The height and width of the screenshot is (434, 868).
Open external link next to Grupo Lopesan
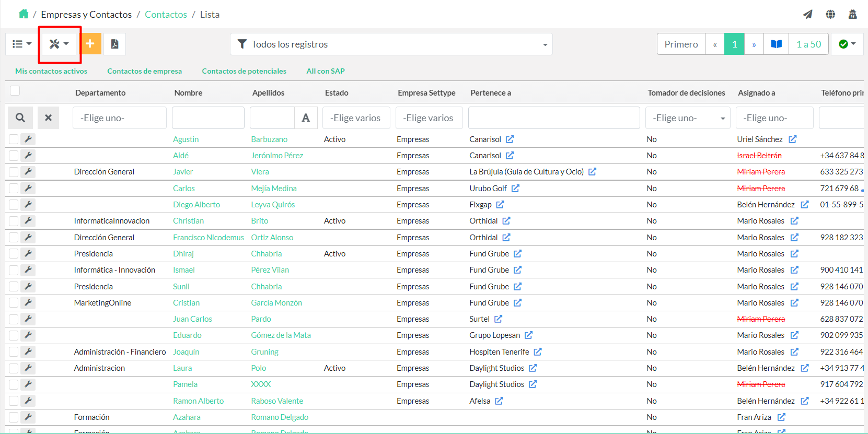pyautogui.click(x=528, y=335)
